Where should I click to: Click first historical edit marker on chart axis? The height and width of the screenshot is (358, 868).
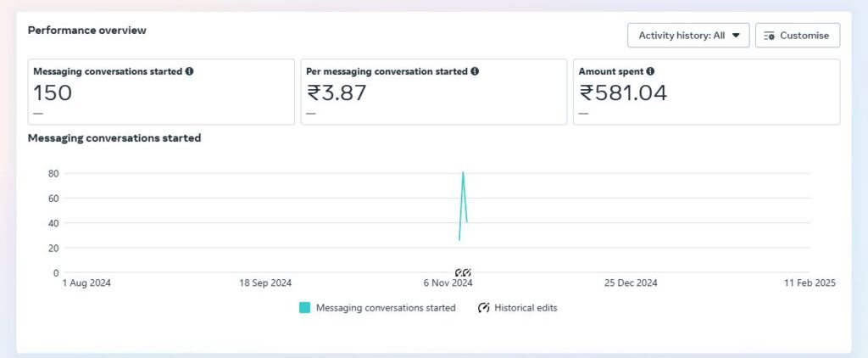459,272
